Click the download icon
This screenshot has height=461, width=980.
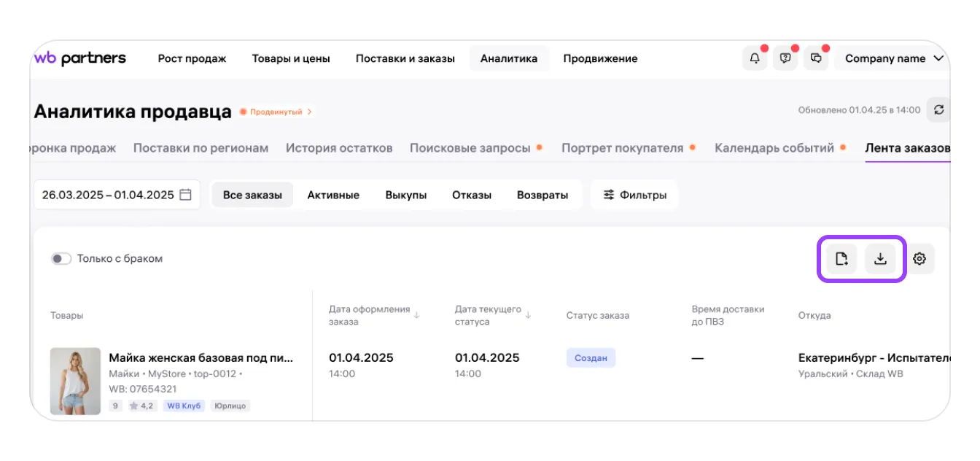(880, 258)
